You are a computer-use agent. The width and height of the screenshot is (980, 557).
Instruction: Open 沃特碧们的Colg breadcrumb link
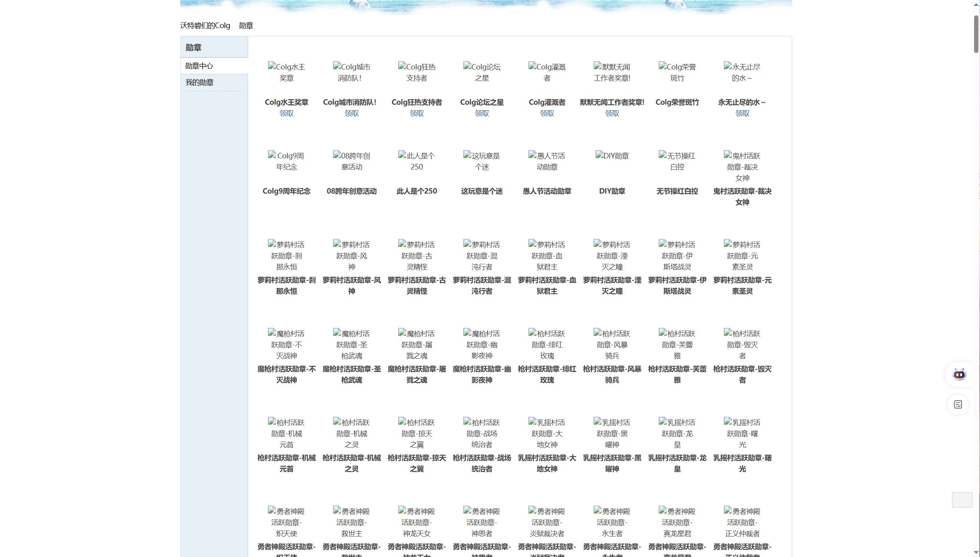pyautogui.click(x=205, y=26)
